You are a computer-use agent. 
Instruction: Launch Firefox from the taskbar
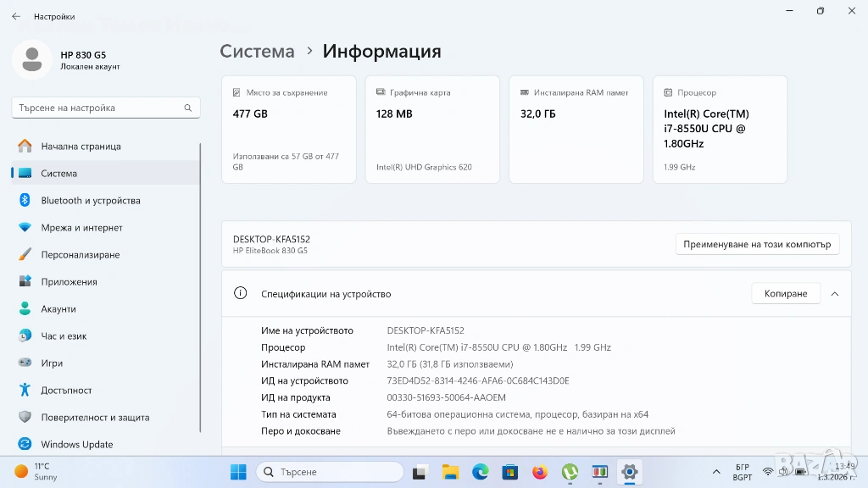[540, 472]
